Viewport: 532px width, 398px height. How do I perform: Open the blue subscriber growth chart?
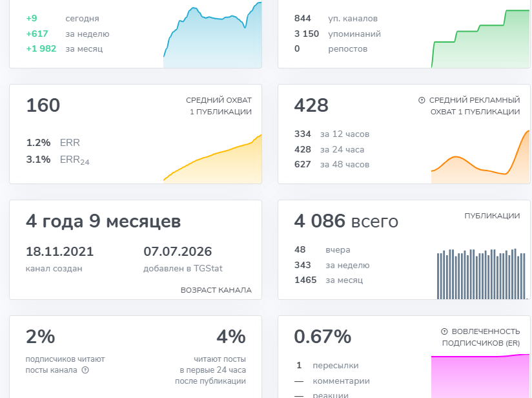[212, 35]
